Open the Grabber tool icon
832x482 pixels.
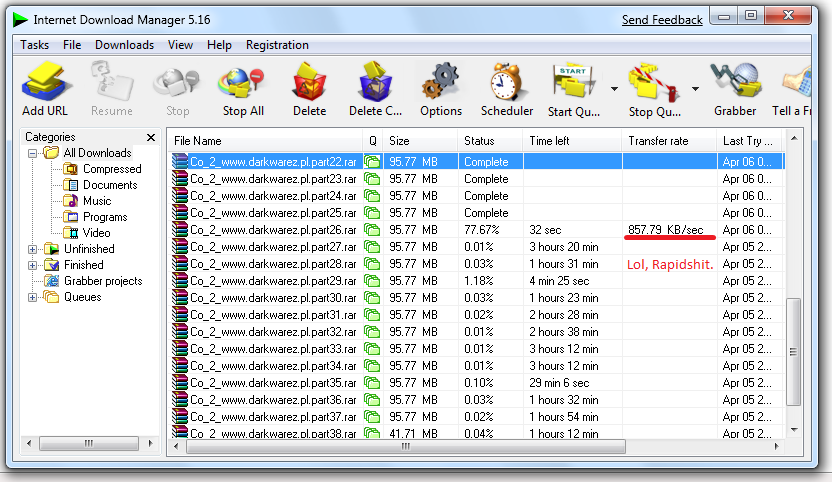point(735,81)
